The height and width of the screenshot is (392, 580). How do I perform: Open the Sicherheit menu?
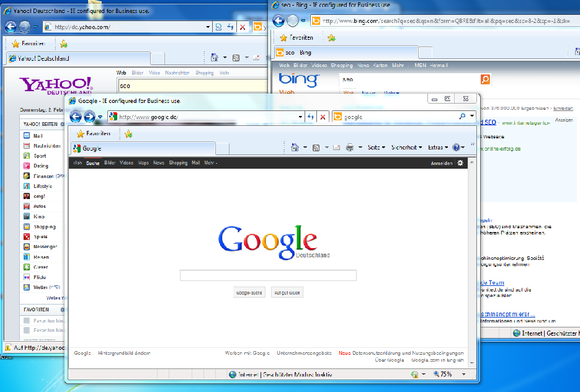pyautogui.click(x=406, y=147)
